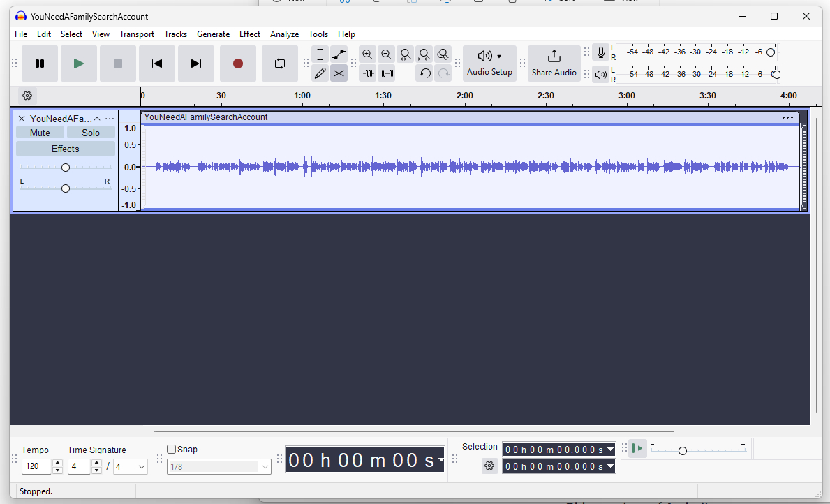The height and width of the screenshot is (504, 830).
Task: Solo the YouNeedAFamilySearchAccount track
Action: 90,132
